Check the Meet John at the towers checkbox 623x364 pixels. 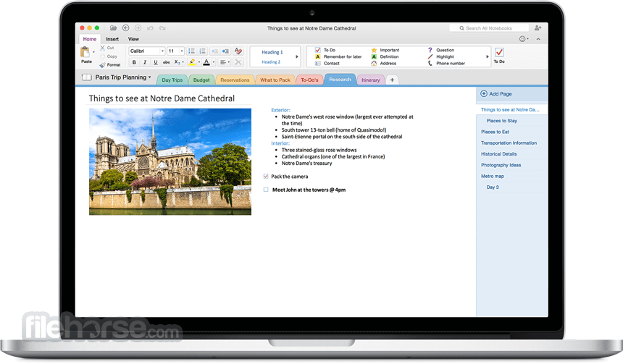(266, 190)
